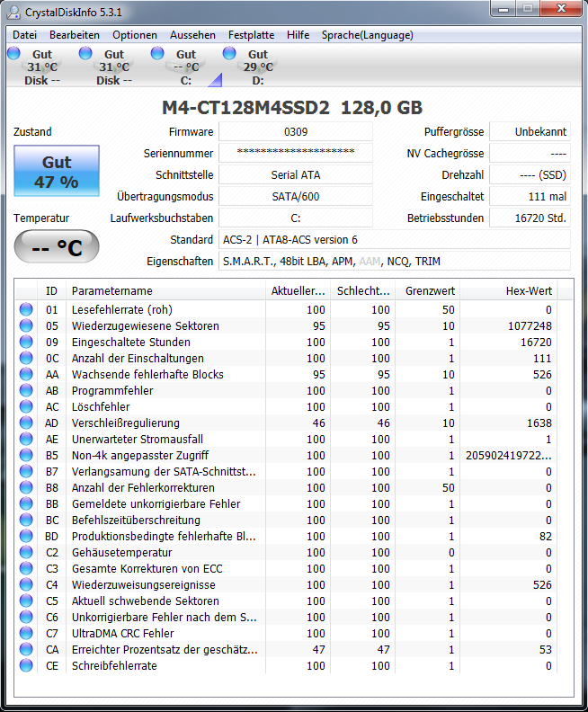588x712 pixels.
Task: Open the Datei menu
Action: pos(24,35)
